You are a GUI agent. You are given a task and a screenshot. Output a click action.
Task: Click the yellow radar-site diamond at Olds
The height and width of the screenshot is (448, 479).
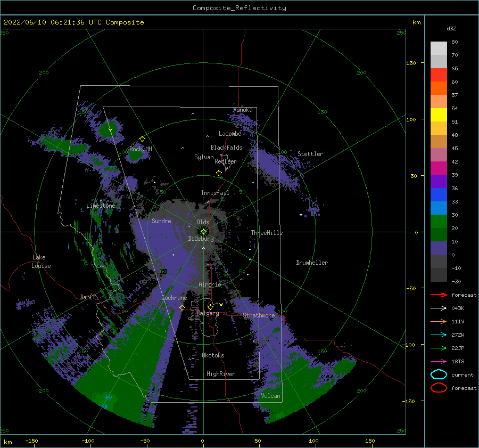[203, 232]
